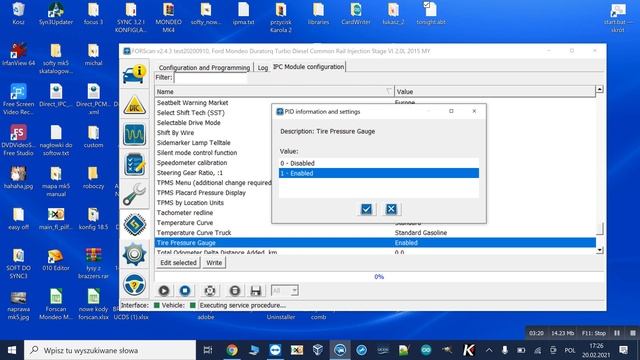Select the Tachometer redline row
640x360 pixels.
pyautogui.click(x=213, y=213)
